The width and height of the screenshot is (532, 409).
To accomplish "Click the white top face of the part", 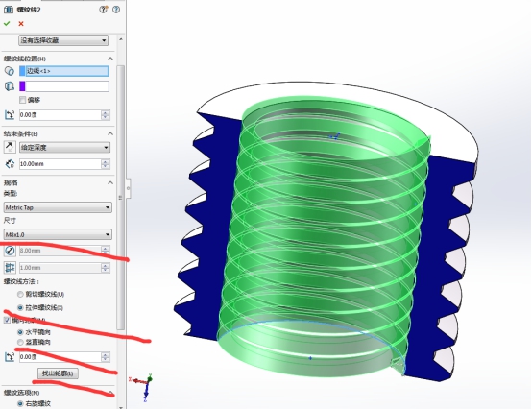I will 451,132.
